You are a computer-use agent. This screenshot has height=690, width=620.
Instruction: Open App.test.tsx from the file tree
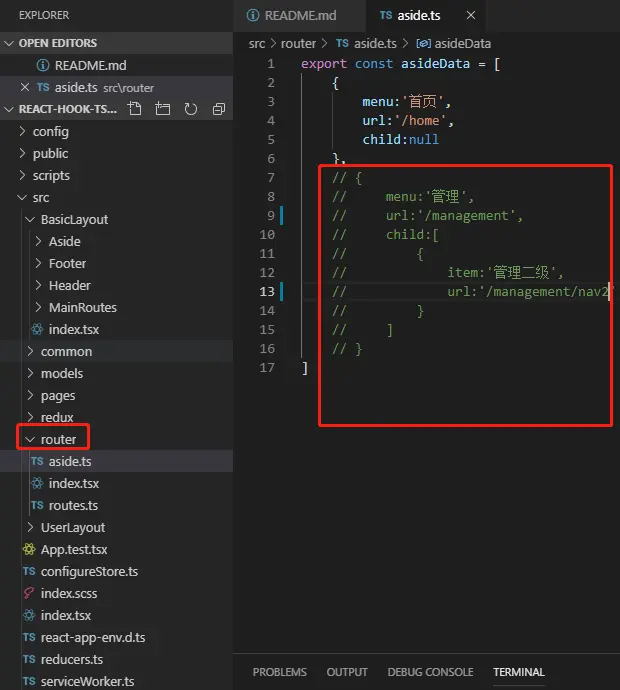74,550
